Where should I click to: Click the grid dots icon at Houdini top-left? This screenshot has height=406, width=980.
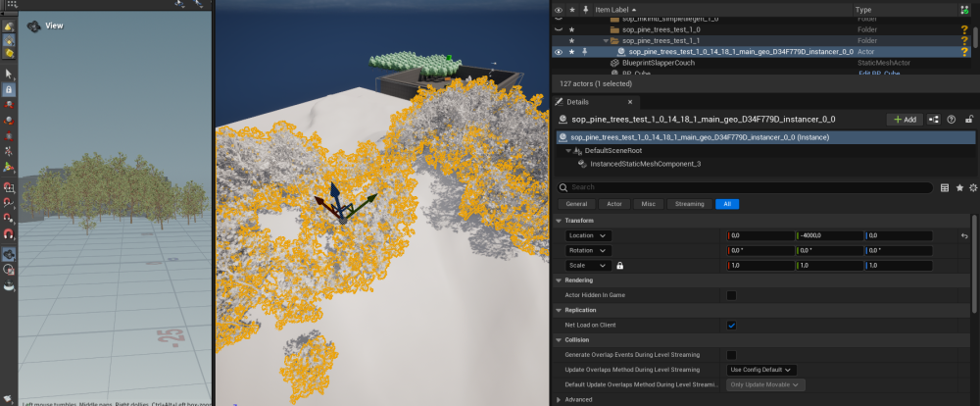(x=11, y=4)
